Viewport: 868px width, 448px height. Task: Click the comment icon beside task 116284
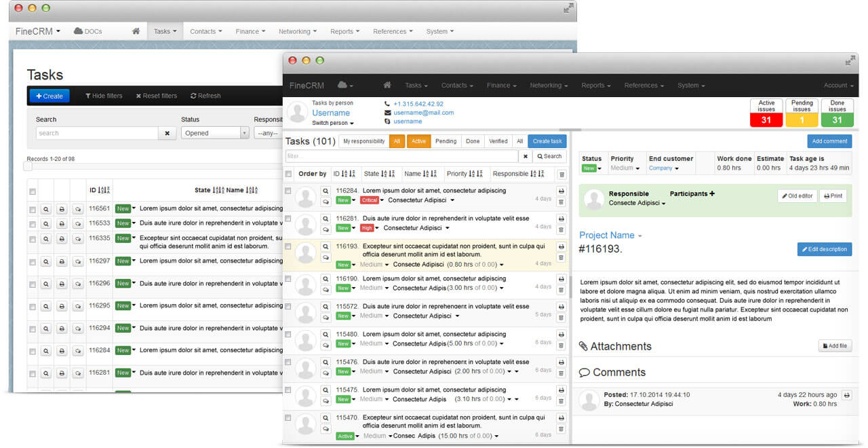pyautogui.click(x=325, y=202)
